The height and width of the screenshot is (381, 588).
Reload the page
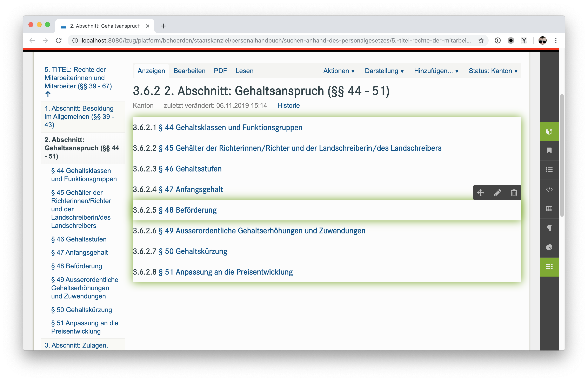(59, 40)
